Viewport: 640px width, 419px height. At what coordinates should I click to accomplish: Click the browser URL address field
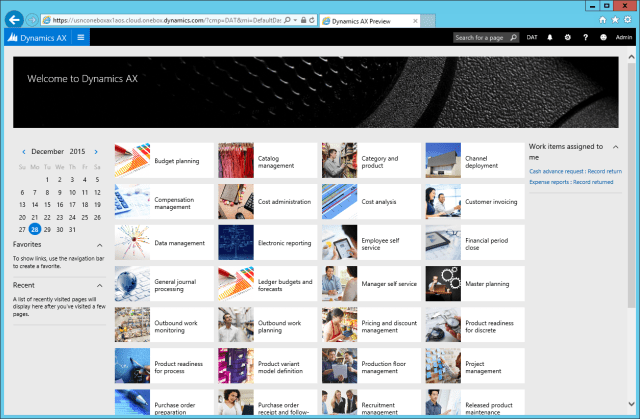click(x=167, y=20)
